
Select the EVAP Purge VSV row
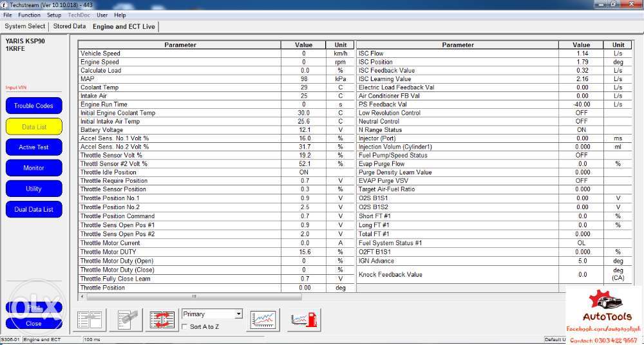495,181
